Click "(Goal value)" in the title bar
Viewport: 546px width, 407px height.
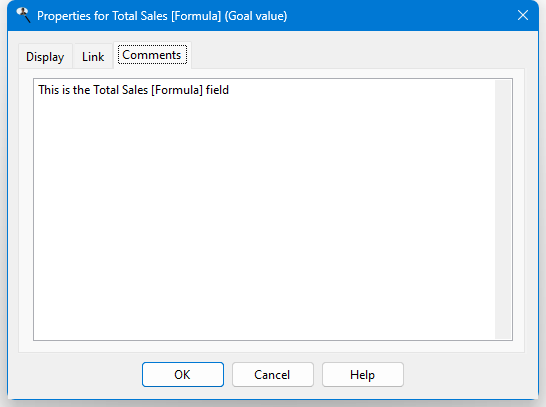[x=256, y=16]
